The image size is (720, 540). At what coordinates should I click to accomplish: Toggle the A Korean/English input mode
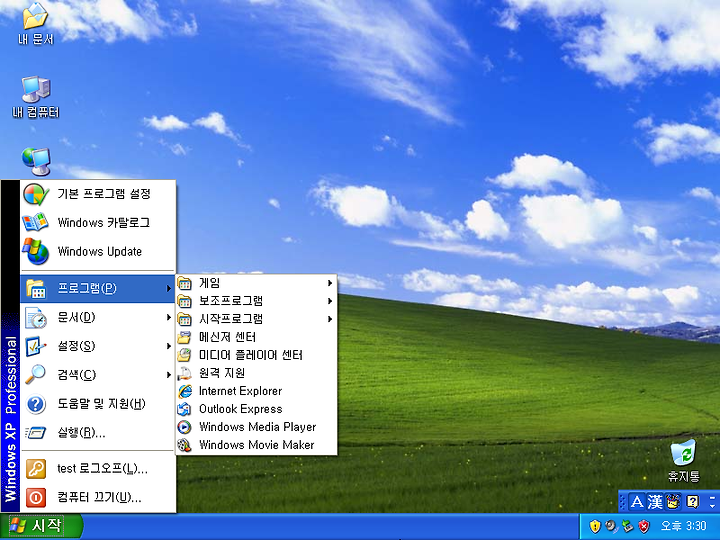637,501
